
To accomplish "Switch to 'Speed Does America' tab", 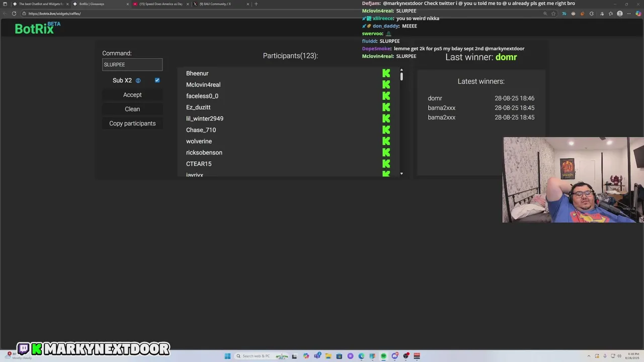I will tap(161, 4).
